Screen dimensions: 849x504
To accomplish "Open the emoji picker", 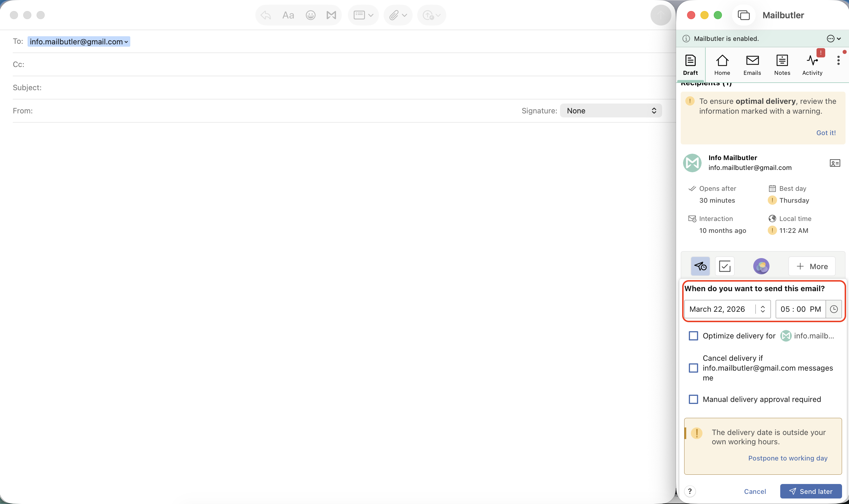I will pyautogui.click(x=310, y=15).
